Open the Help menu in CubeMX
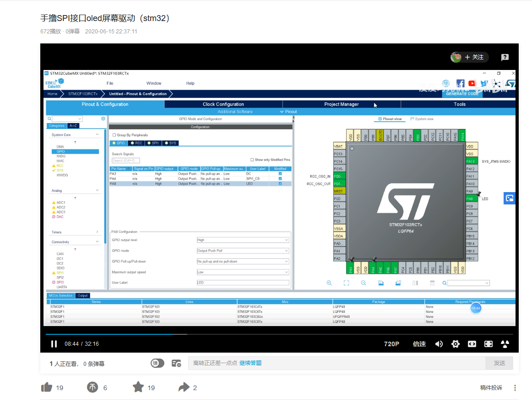This screenshot has width=532, height=402. pos(190,83)
